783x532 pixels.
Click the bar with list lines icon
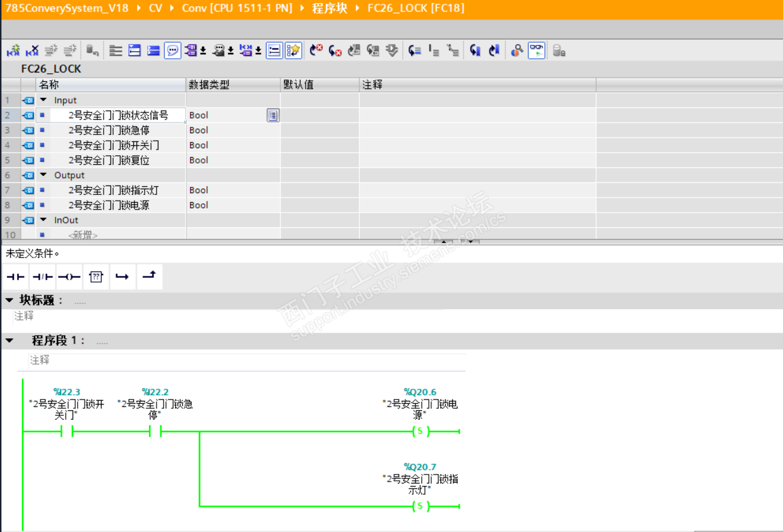click(x=434, y=50)
